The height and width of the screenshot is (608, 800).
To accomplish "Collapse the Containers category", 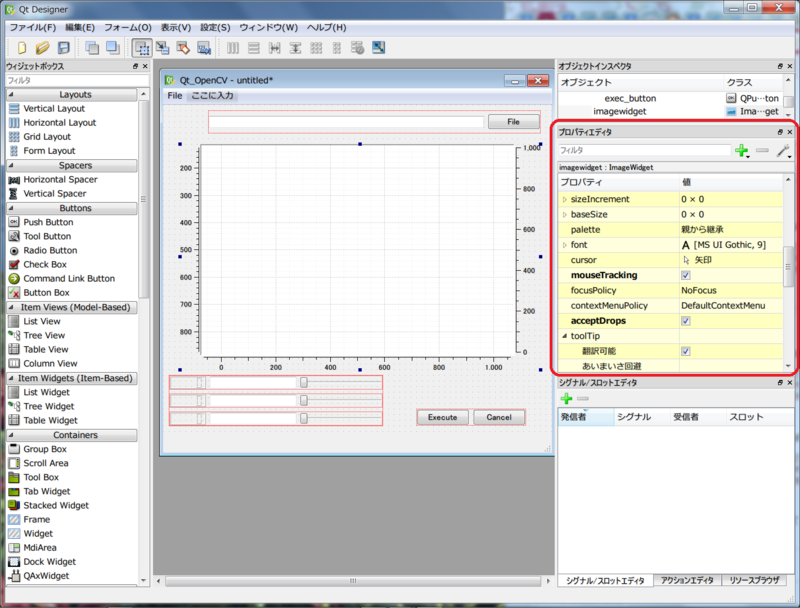I will [11, 435].
